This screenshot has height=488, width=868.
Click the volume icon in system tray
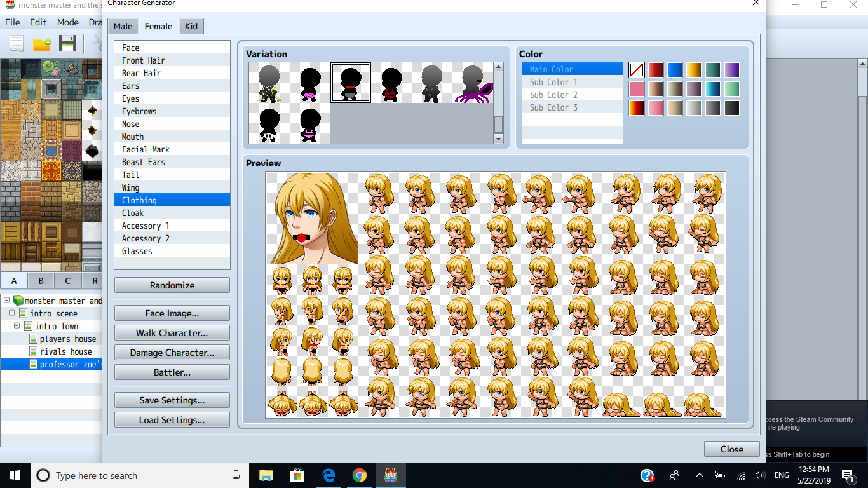[x=760, y=475]
